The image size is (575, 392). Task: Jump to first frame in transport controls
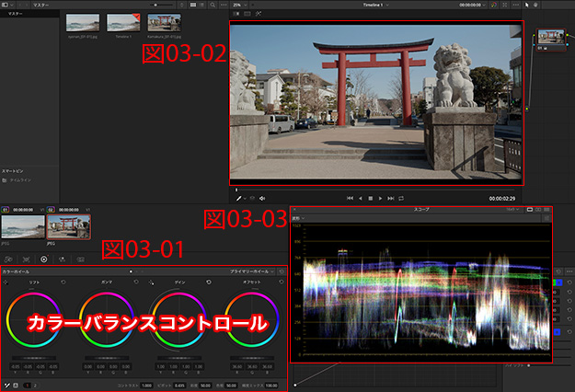350,198
